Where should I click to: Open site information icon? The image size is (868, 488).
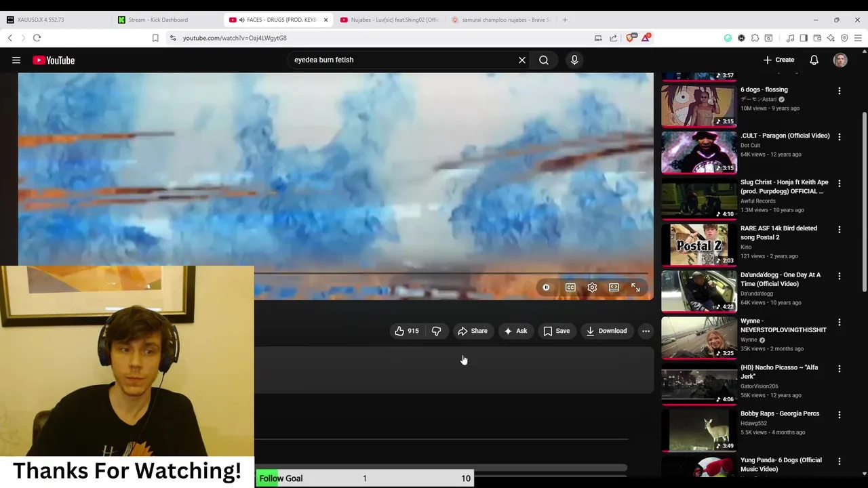pyautogui.click(x=173, y=38)
